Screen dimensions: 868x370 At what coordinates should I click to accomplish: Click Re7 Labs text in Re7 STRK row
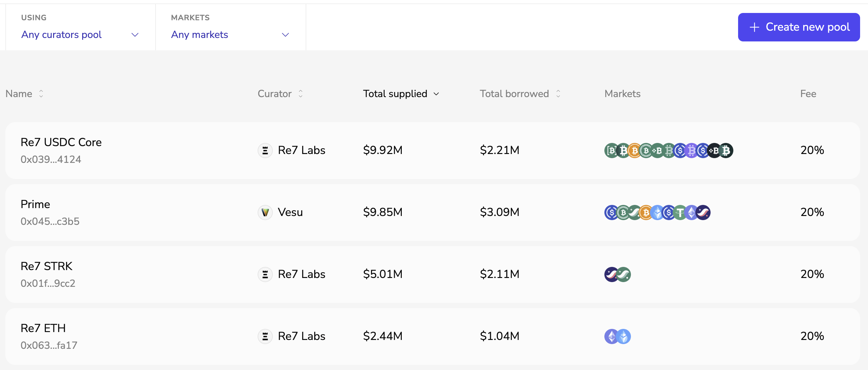[302, 274]
